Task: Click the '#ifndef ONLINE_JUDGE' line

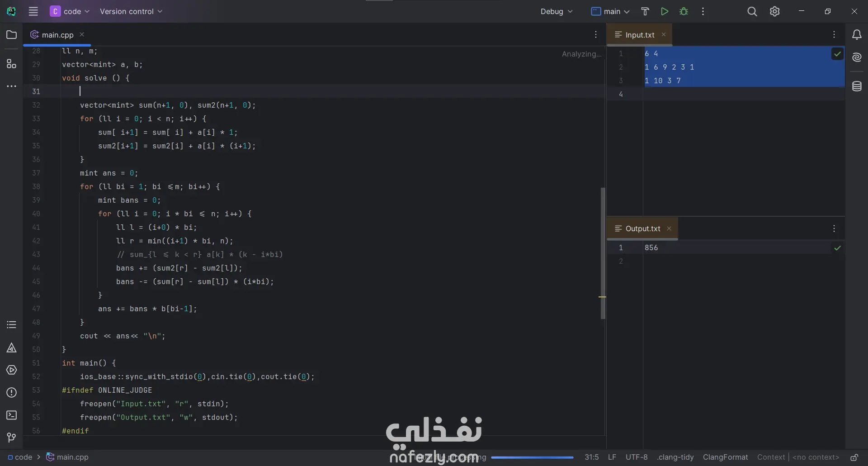Action: (x=107, y=390)
